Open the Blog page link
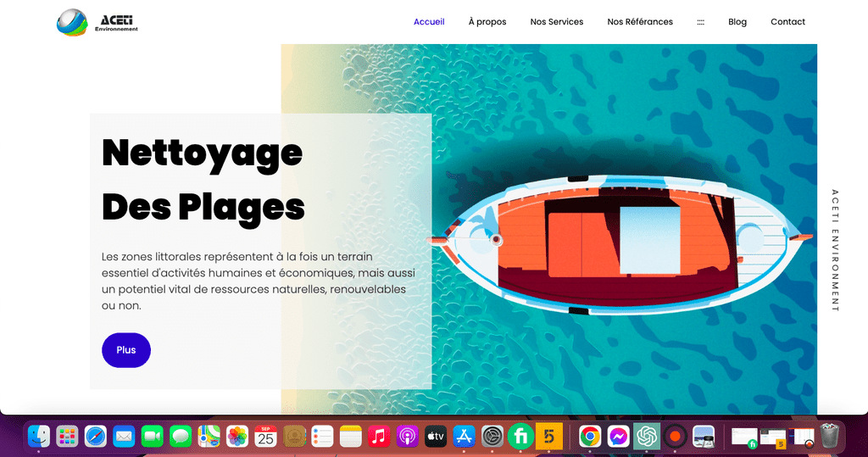Image resolution: width=868 pixels, height=457 pixels. point(737,21)
